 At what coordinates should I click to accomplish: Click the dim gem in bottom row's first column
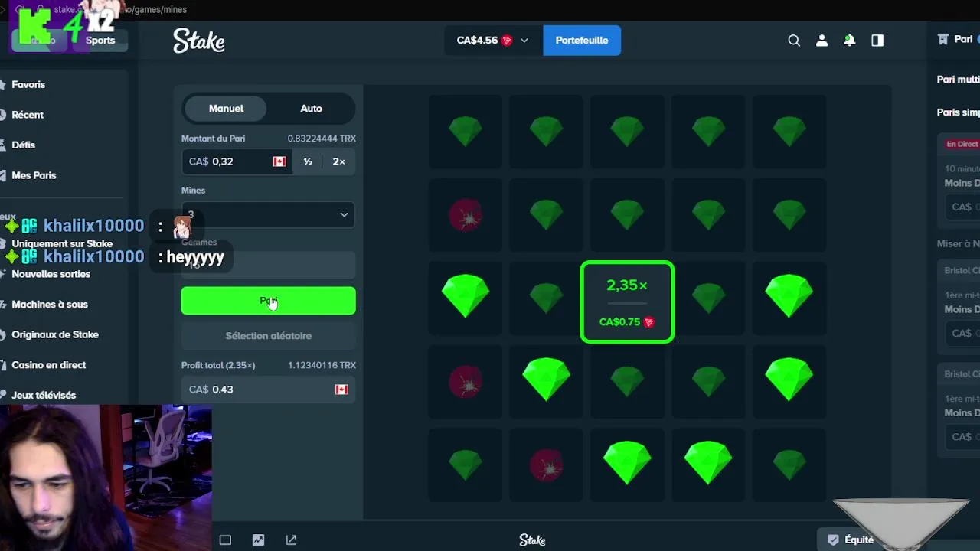[x=465, y=464]
